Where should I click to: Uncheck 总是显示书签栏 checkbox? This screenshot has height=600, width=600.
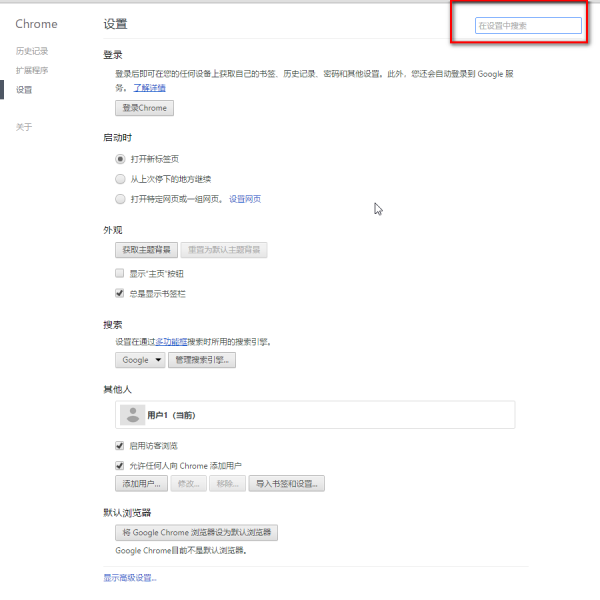pos(119,293)
